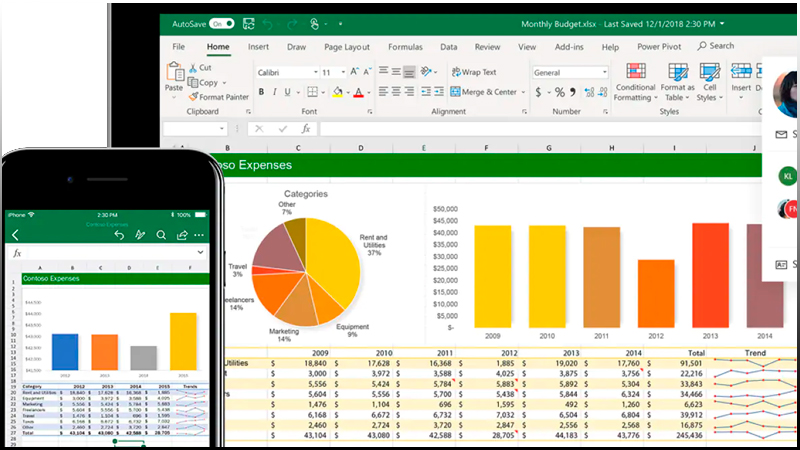Open the Formulas ribbon tab
The width and height of the screenshot is (800, 450).
click(x=405, y=46)
